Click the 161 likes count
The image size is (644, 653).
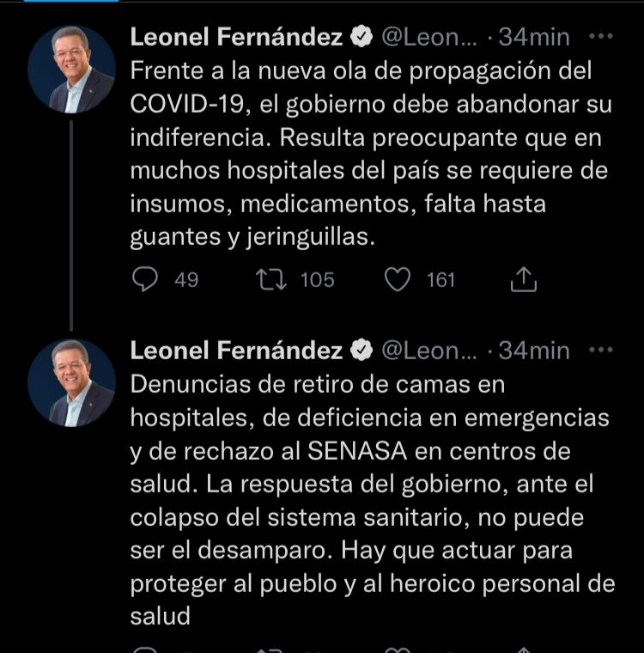click(x=440, y=280)
